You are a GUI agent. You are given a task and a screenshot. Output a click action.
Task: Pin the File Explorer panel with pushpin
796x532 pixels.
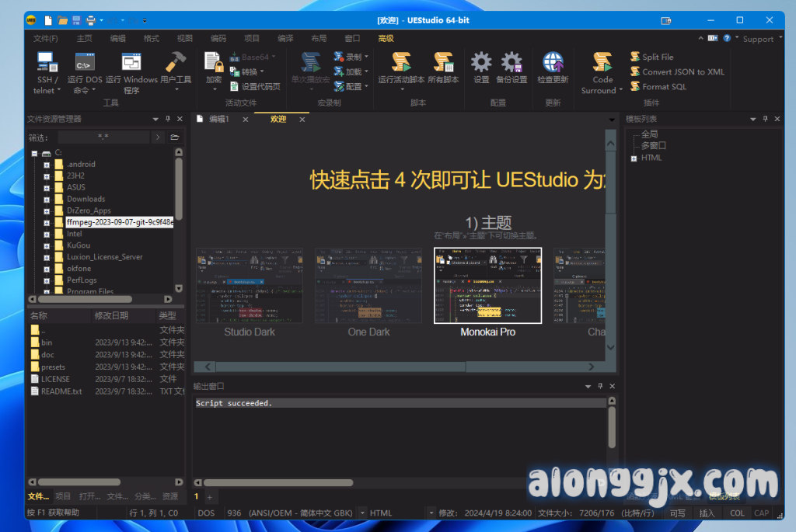(167, 119)
